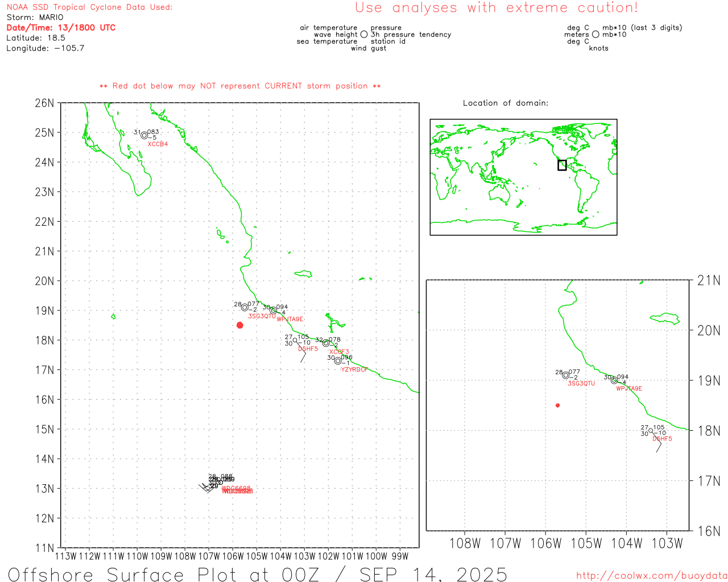Click the 'Storm: MARIO' label
Image resolution: width=728 pixels, height=582 pixels.
(x=35, y=17)
